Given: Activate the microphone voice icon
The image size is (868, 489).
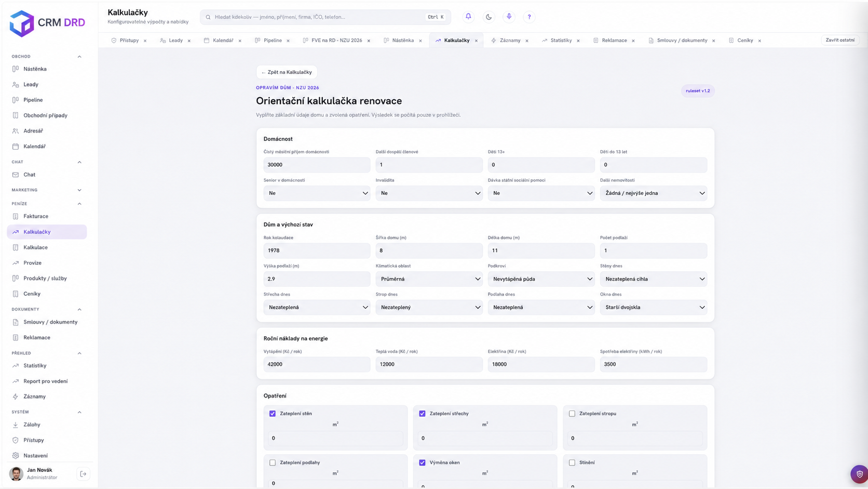Looking at the screenshot, I should click(509, 17).
